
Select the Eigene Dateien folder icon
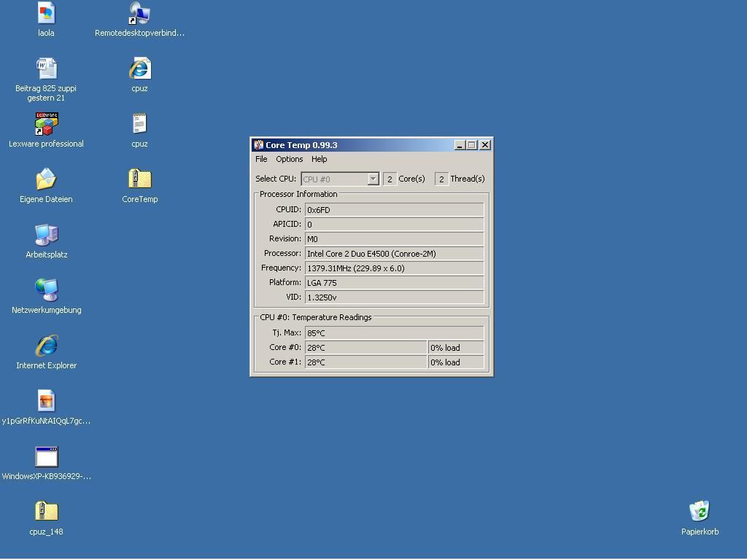[x=46, y=179]
